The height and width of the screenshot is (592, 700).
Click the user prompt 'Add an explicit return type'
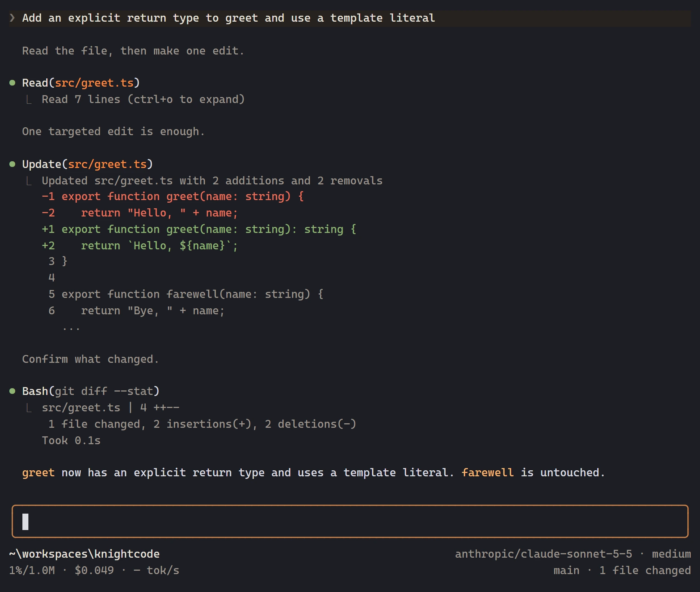click(x=229, y=18)
